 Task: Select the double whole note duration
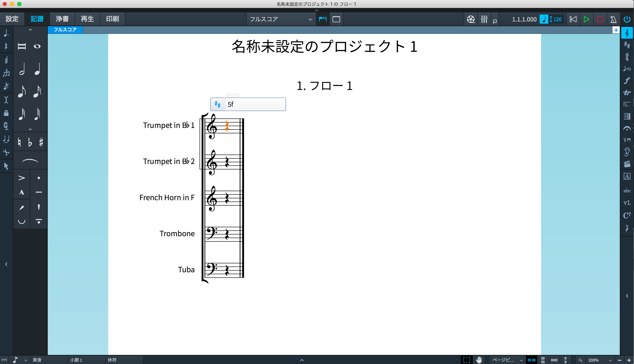(x=22, y=46)
